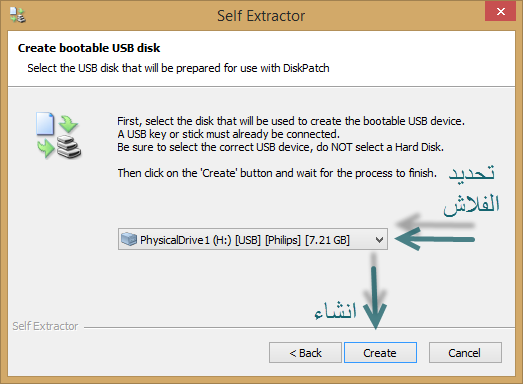The width and height of the screenshot is (523, 384).
Task: Click the 'do NOT select a Hard Disk' warning line
Action: 281,147
